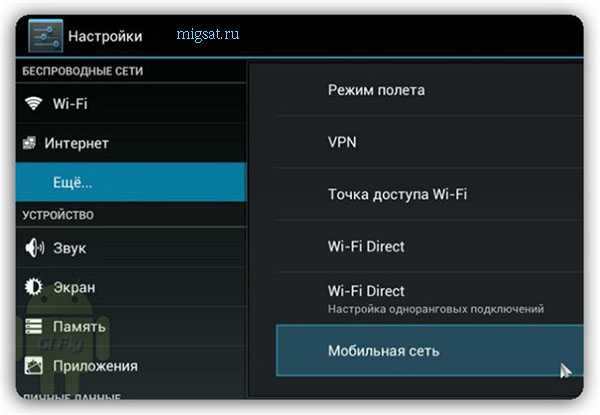Open first Wi-Fi Direct entry
The image size is (600, 415).
coord(429,246)
